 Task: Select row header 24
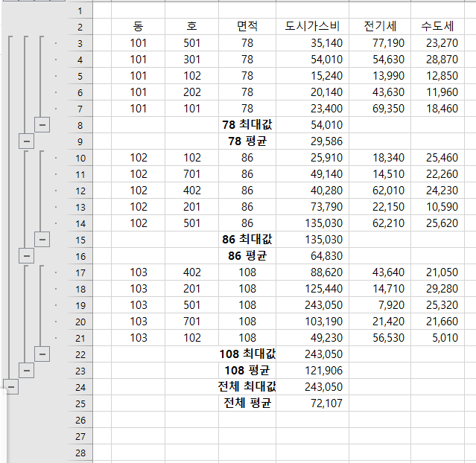(80, 387)
